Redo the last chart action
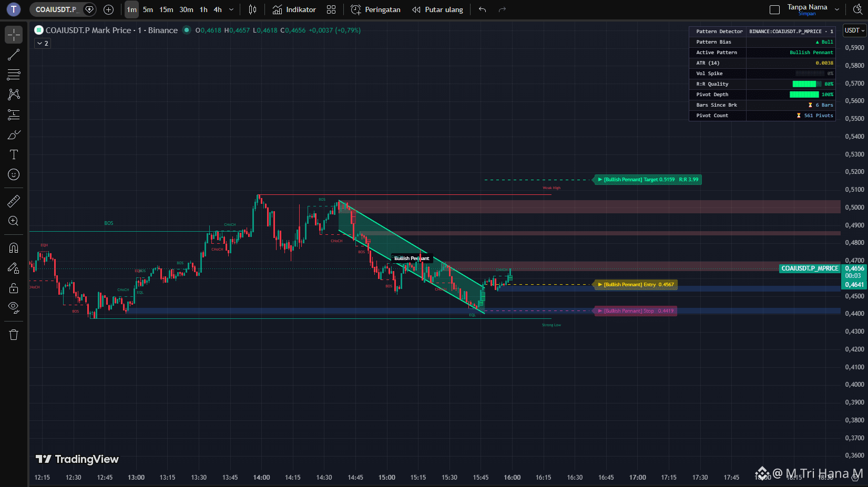This screenshot has width=868, height=487. click(x=502, y=9)
